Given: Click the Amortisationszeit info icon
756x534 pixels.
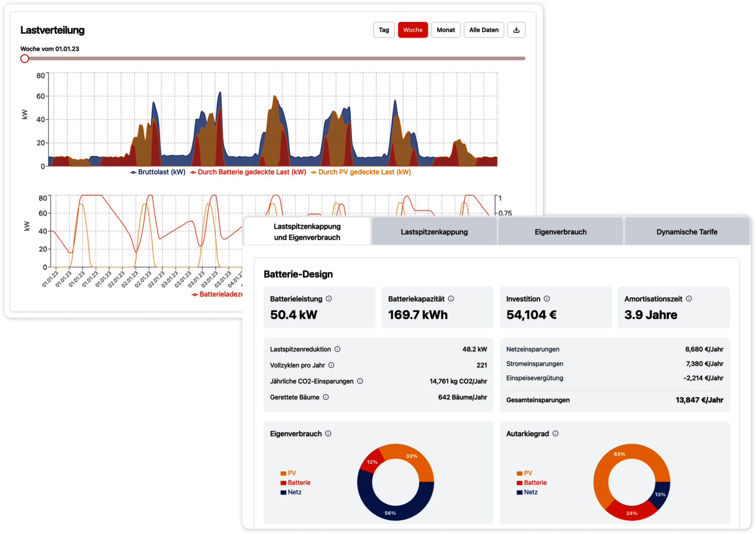Looking at the screenshot, I should click(689, 299).
